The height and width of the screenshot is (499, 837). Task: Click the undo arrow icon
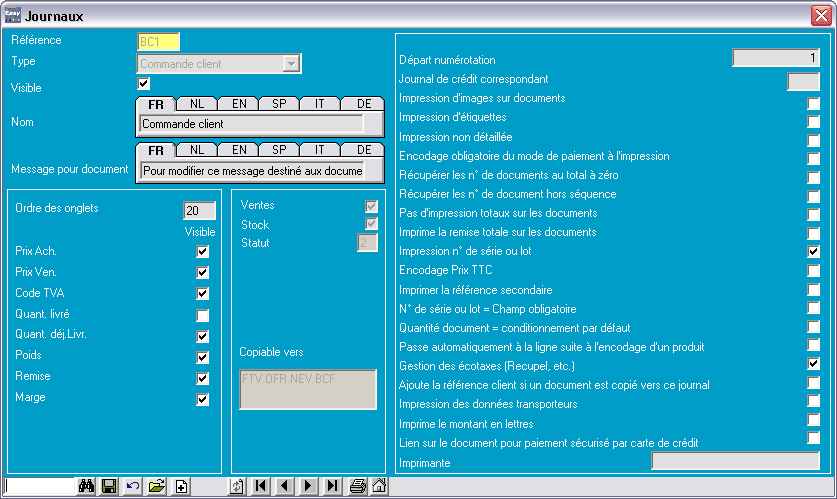tap(132, 487)
